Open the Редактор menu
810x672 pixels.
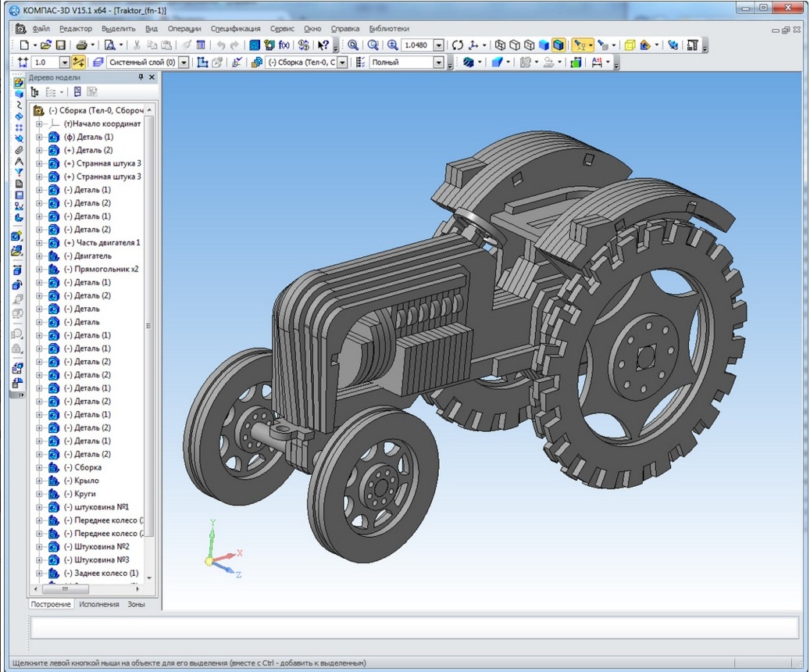point(76,29)
